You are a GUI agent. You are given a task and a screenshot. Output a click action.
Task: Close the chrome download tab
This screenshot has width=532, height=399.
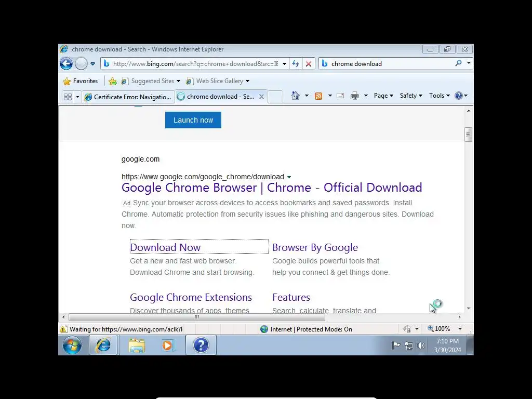coord(262,97)
